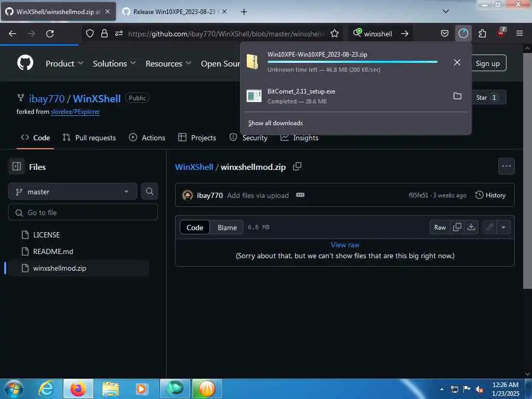This screenshot has width=532, height=399.
Task: Open the Actions tab
Action: tap(147, 138)
